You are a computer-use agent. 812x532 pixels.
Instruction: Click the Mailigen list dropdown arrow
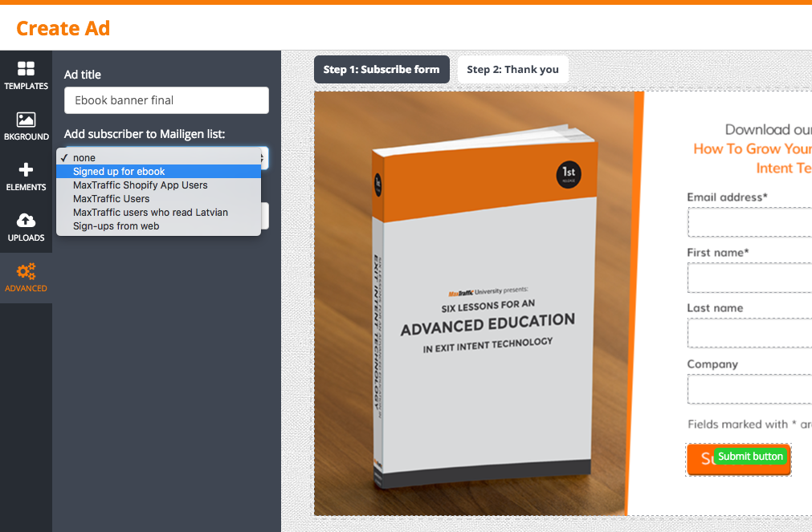click(264, 158)
